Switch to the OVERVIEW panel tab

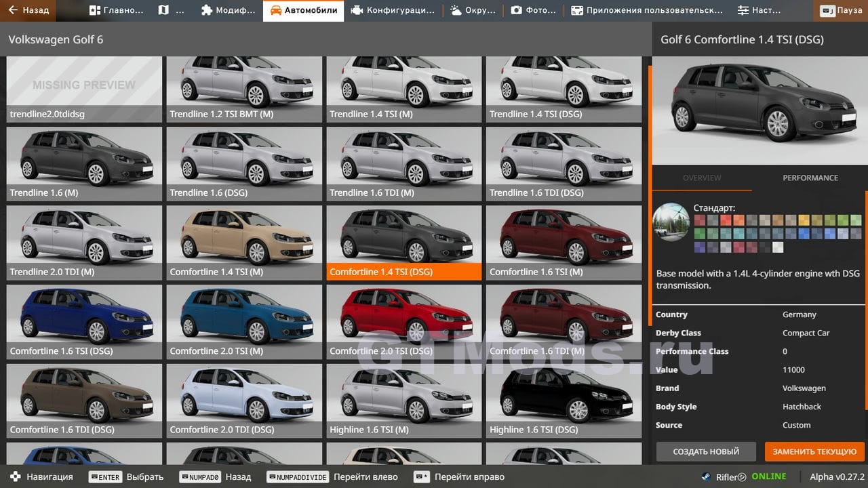pos(702,178)
